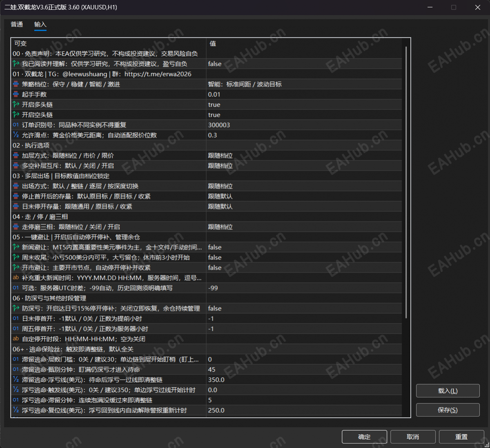Click the enum icon beside 出场方式
Image resolution: width=490 pixels, height=448 pixels.
(x=16, y=186)
